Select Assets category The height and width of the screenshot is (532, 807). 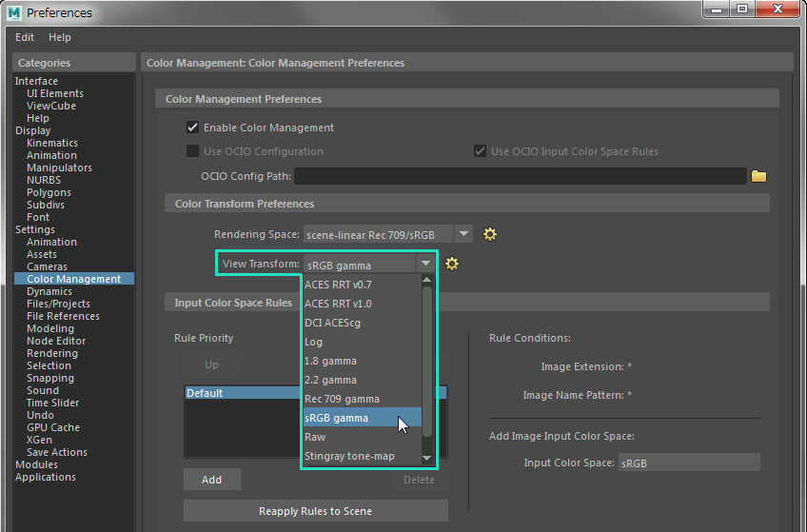(42, 254)
